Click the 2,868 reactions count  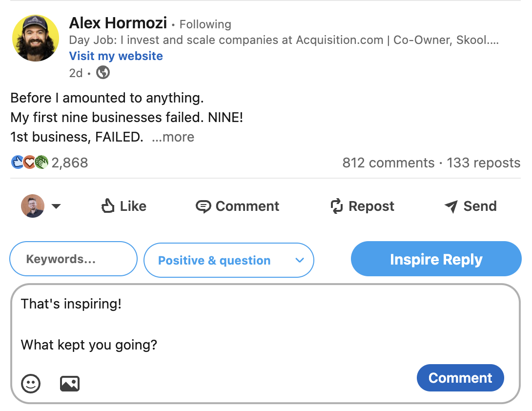(70, 163)
